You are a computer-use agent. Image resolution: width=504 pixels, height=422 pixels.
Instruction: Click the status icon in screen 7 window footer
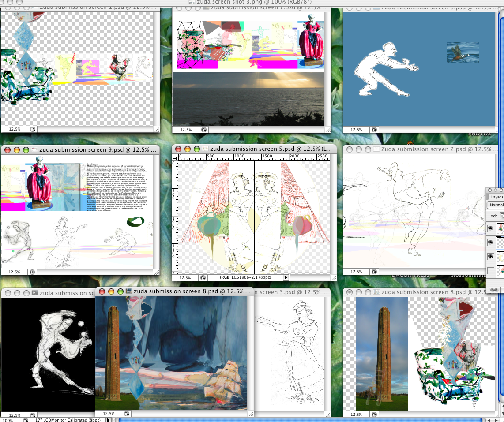coord(203,130)
